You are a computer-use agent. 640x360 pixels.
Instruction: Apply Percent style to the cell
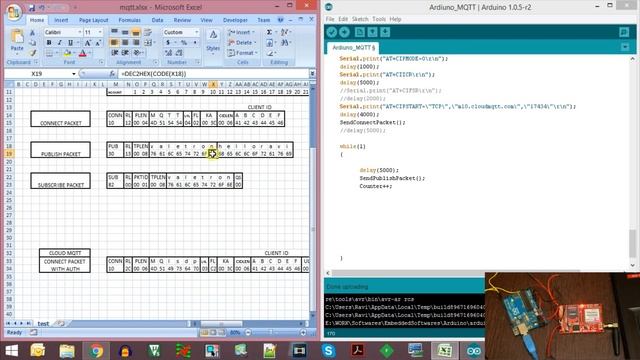[x=184, y=42]
